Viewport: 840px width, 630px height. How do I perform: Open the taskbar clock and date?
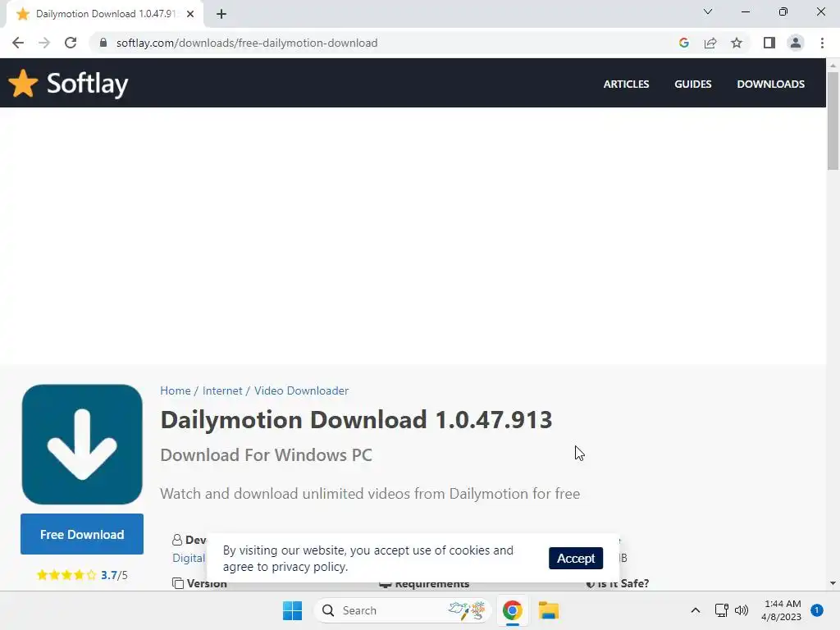click(x=782, y=610)
